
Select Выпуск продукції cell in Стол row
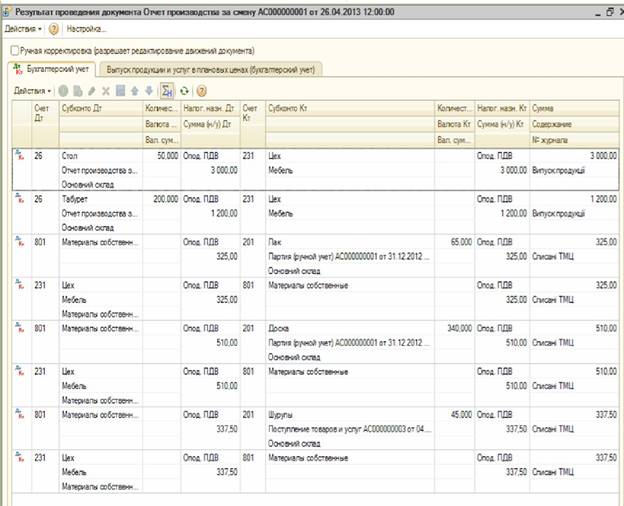[574, 170]
